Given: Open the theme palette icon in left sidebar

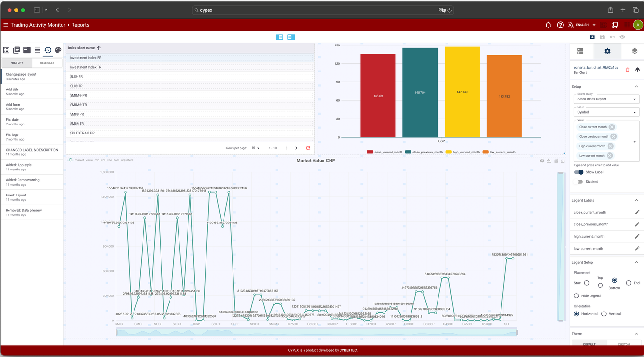Looking at the screenshot, I should (x=58, y=50).
